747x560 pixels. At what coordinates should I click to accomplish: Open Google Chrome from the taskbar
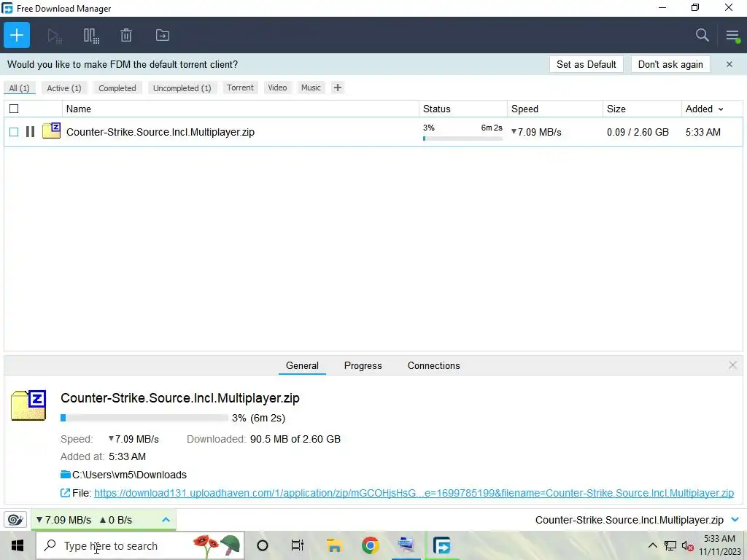tap(370, 545)
